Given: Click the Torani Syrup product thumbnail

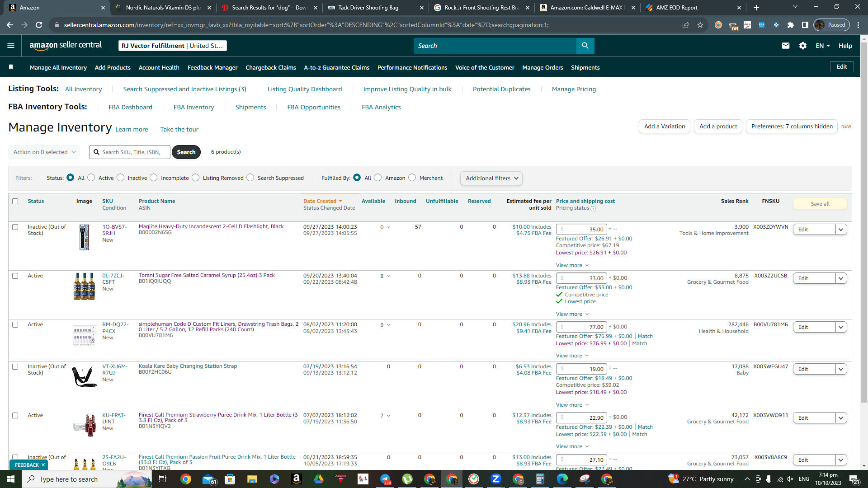Looking at the screenshot, I should coord(84,286).
